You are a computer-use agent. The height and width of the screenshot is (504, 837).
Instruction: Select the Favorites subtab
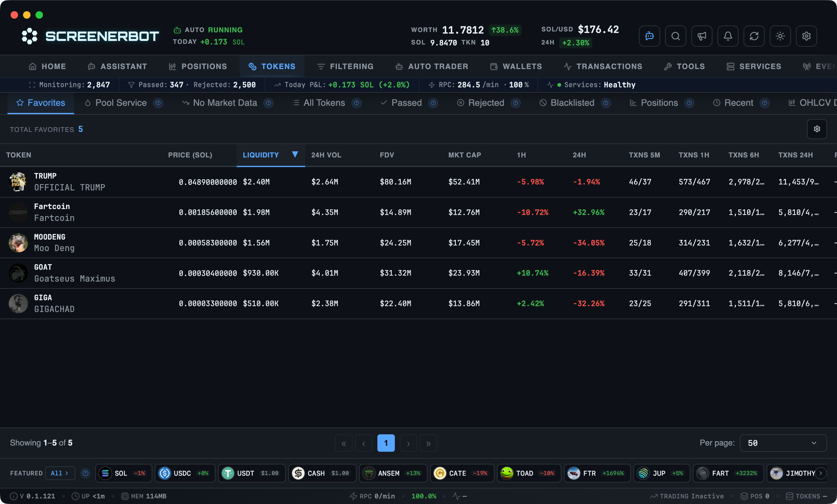(41, 103)
